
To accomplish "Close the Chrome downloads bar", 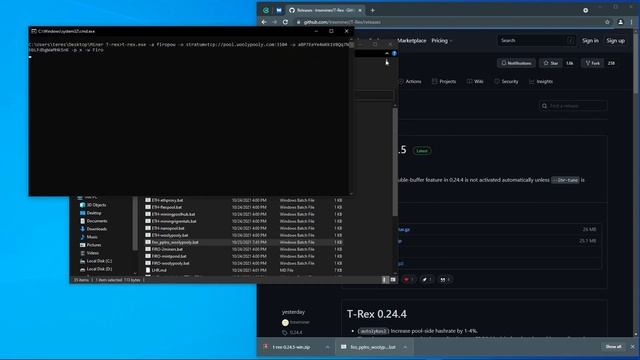I will pyautogui.click(x=633, y=347).
